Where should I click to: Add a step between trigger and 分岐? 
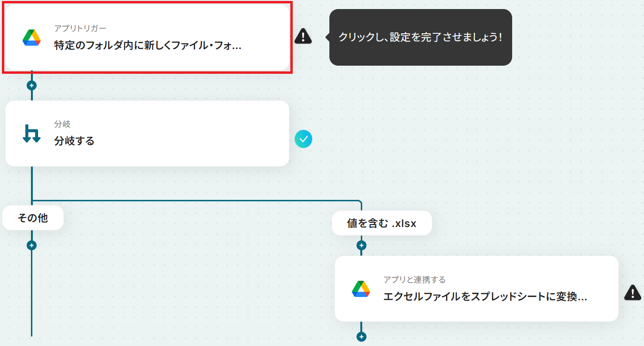coord(32,86)
